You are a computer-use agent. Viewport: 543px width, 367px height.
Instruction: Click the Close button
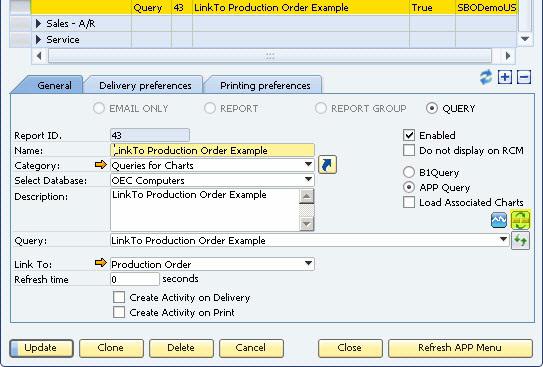[350, 348]
